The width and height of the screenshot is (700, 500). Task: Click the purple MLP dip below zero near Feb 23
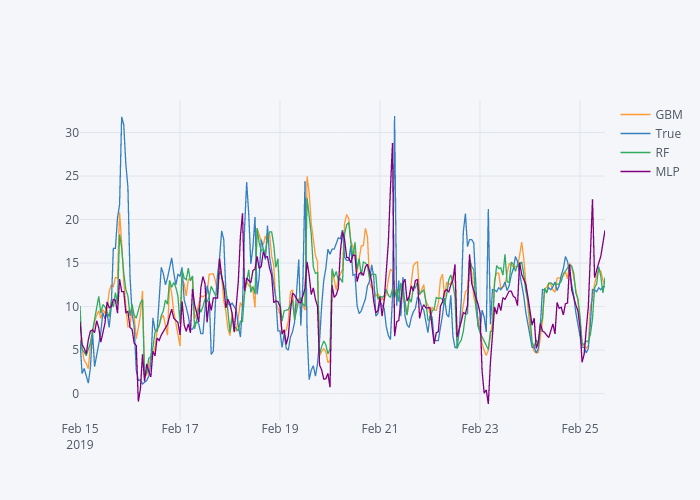[x=488, y=402]
